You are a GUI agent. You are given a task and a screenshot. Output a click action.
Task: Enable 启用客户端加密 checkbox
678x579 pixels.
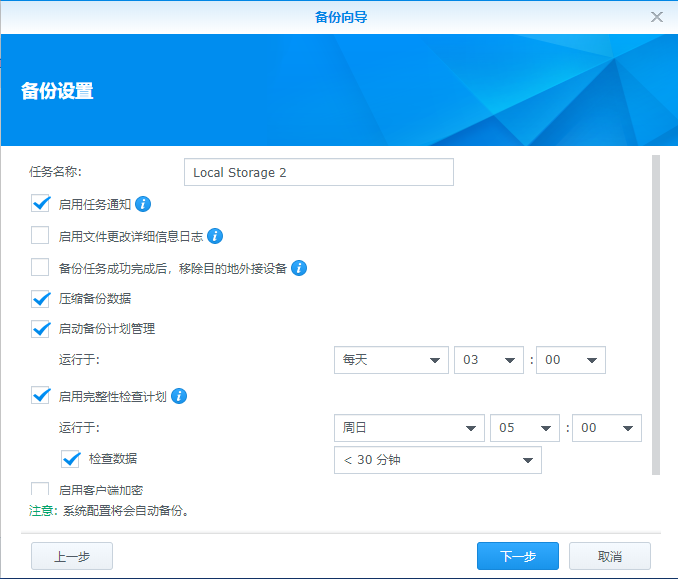40,489
